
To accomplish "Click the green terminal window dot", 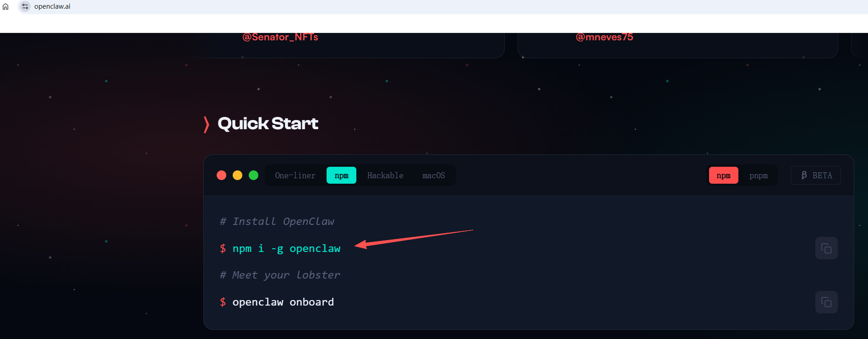I will pyautogui.click(x=254, y=175).
